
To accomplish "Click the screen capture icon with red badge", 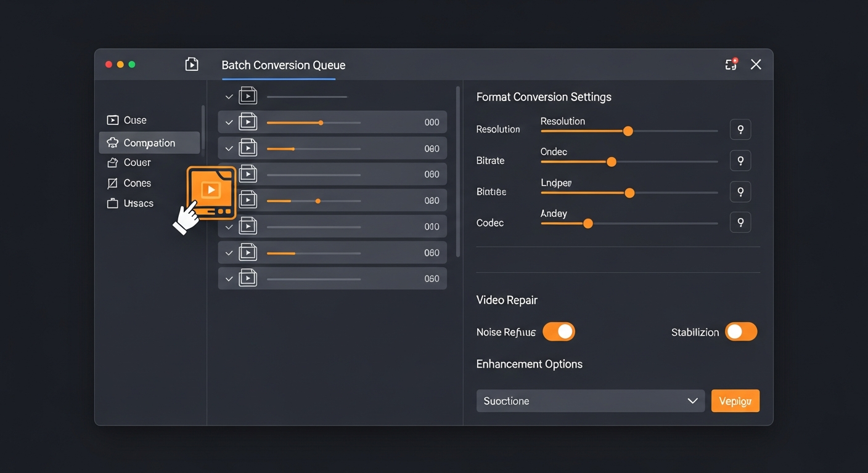I will point(731,65).
